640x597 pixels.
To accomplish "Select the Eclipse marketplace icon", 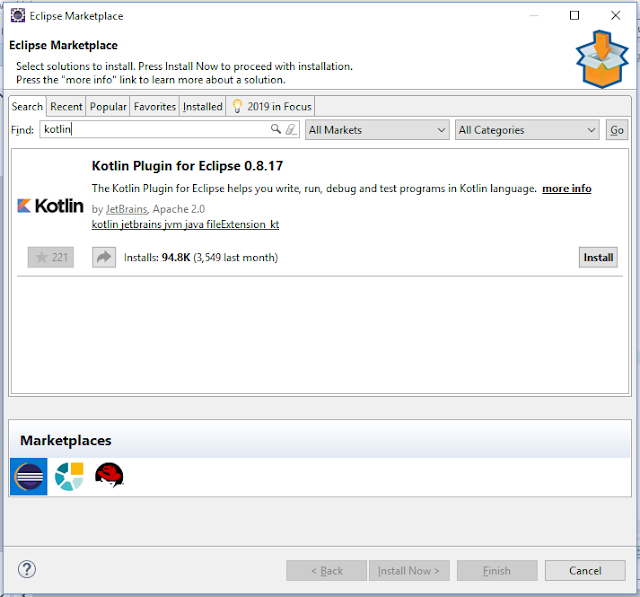I will 29,477.
